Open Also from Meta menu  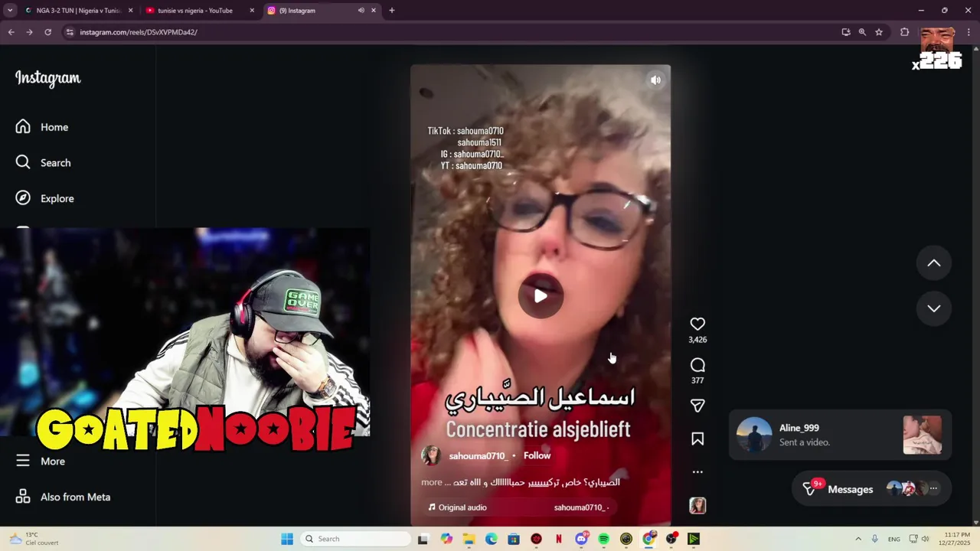(x=63, y=497)
